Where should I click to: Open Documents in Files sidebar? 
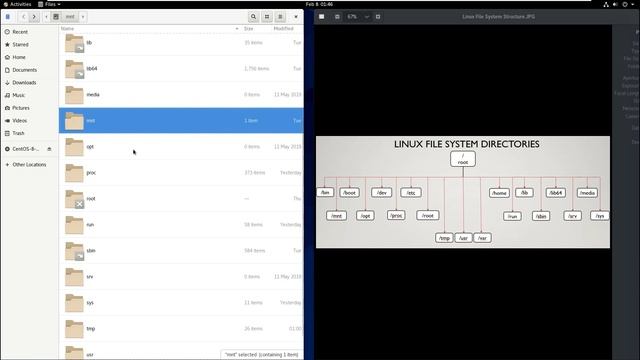(x=29, y=70)
